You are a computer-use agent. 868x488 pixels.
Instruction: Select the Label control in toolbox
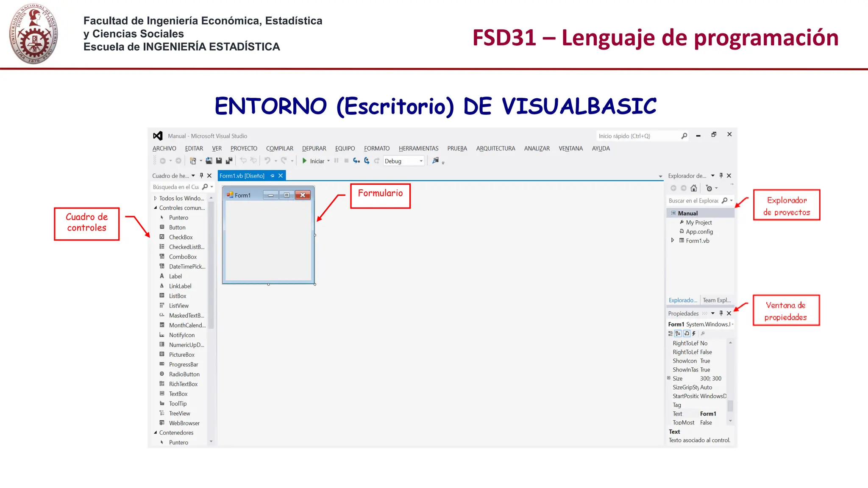175,276
